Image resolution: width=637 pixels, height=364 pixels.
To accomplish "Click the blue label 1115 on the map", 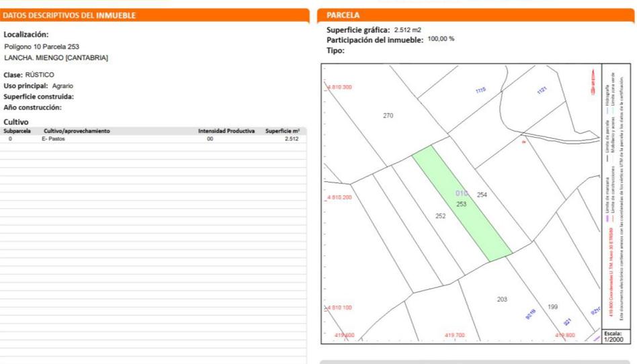I will coord(480,90).
